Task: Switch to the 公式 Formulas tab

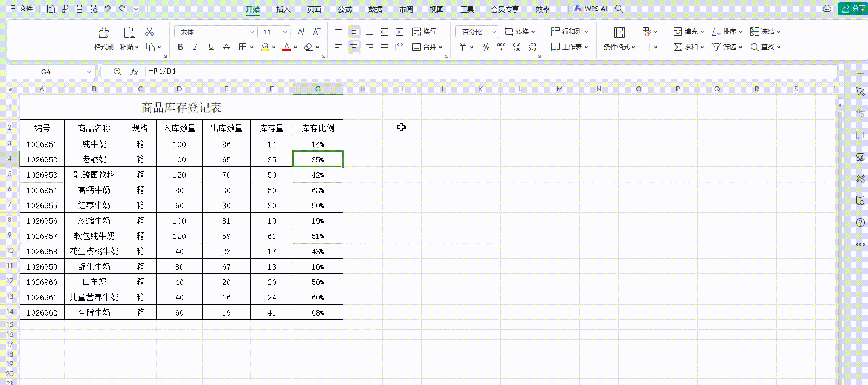Action: pyautogui.click(x=345, y=9)
